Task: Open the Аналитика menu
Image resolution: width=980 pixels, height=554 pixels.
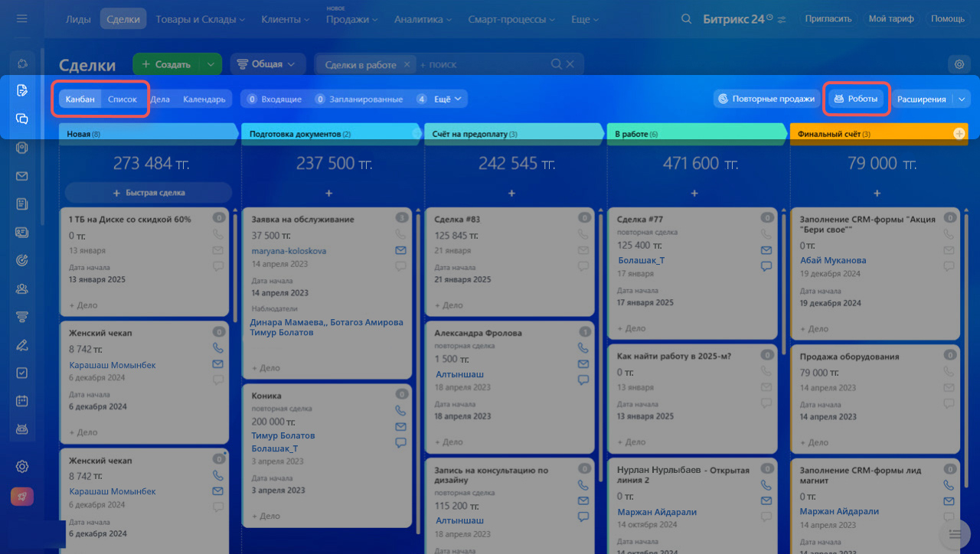Action: (x=423, y=19)
